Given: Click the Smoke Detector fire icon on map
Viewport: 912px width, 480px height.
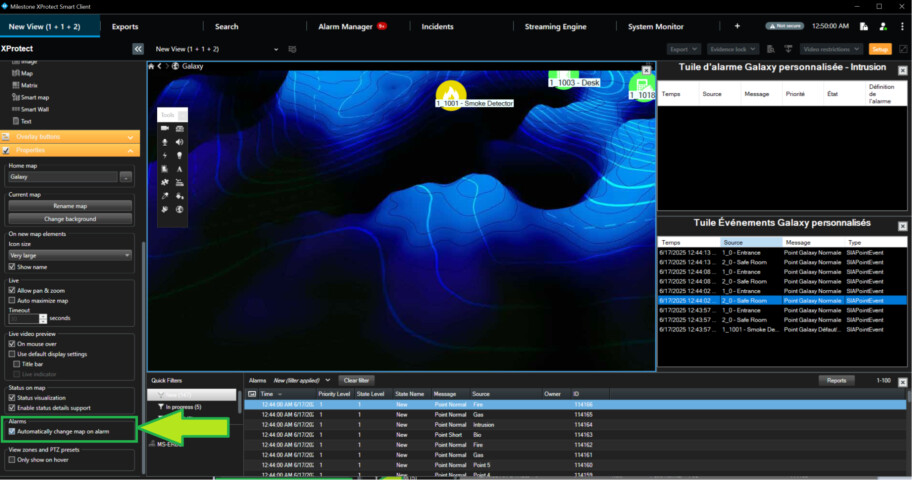Looking at the screenshot, I should click(x=450, y=93).
